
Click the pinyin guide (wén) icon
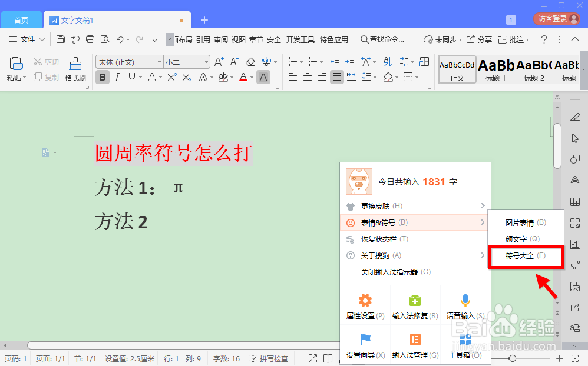[x=266, y=61]
